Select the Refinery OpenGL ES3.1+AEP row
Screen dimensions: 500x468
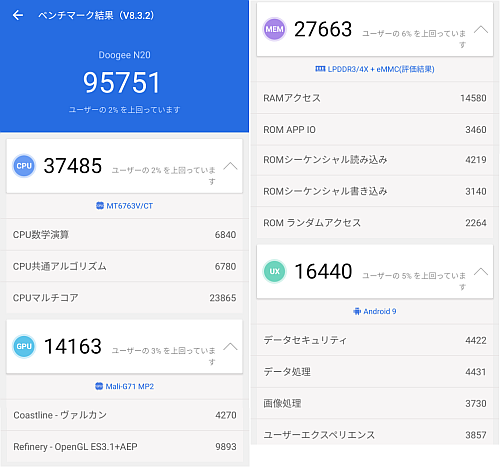[x=124, y=447]
